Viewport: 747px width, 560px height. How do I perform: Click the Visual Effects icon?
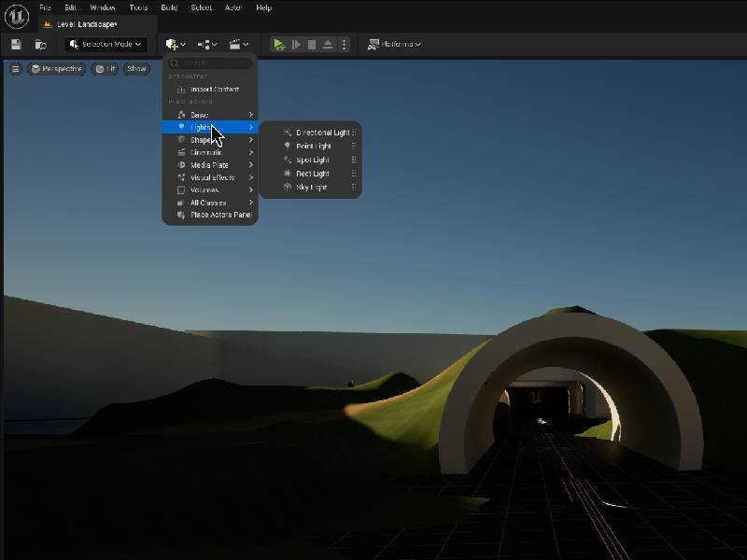(x=181, y=177)
